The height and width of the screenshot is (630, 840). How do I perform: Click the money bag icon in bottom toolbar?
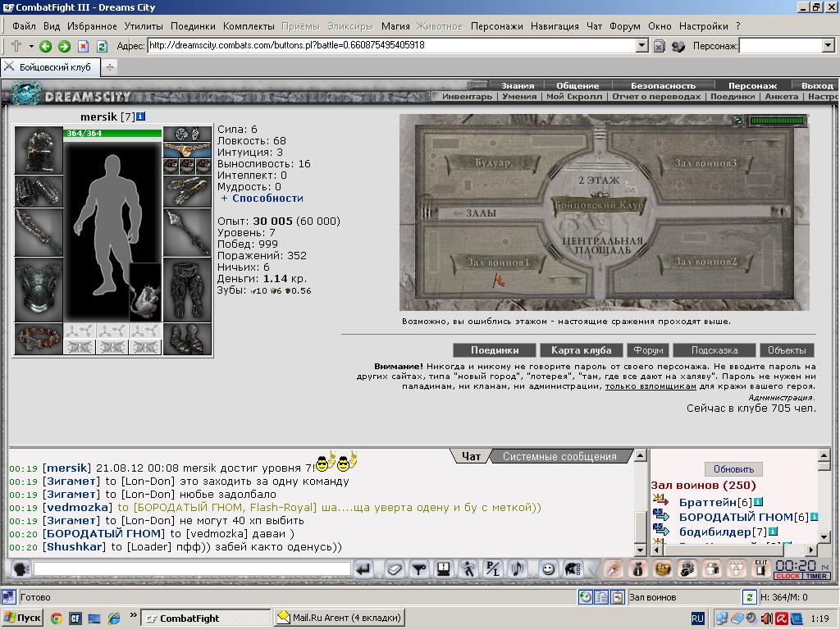pyautogui.click(x=637, y=569)
